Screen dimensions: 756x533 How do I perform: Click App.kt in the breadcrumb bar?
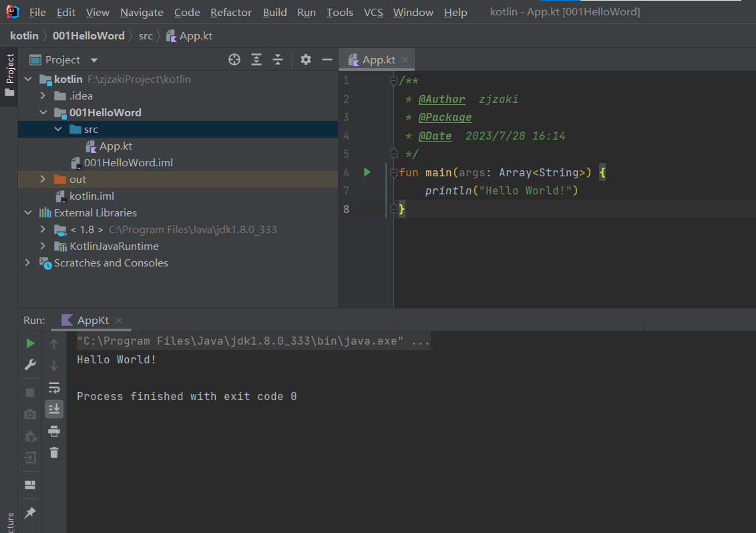pyautogui.click(x=190, y=35)
